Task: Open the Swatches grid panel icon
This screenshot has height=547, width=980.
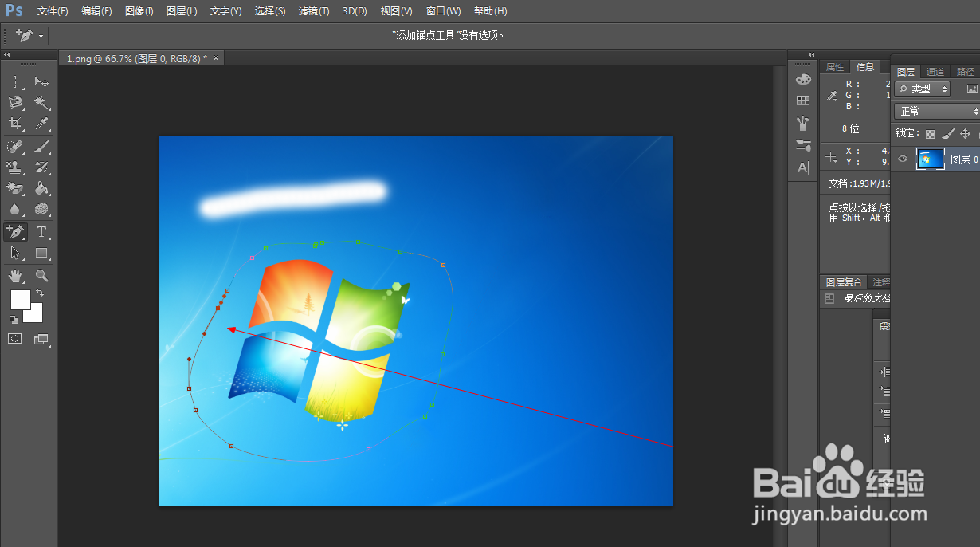Action: point(803,100)
